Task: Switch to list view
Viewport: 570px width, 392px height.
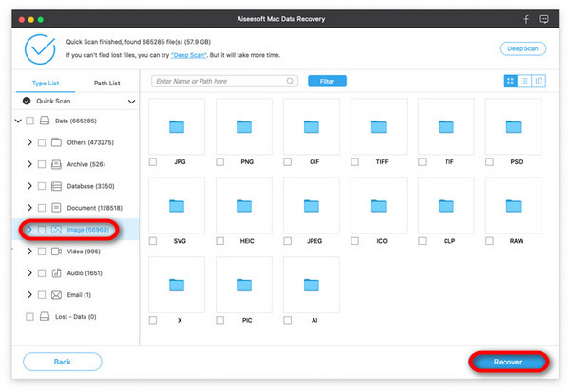Action: pyautogui.click(x=524, y=81)
